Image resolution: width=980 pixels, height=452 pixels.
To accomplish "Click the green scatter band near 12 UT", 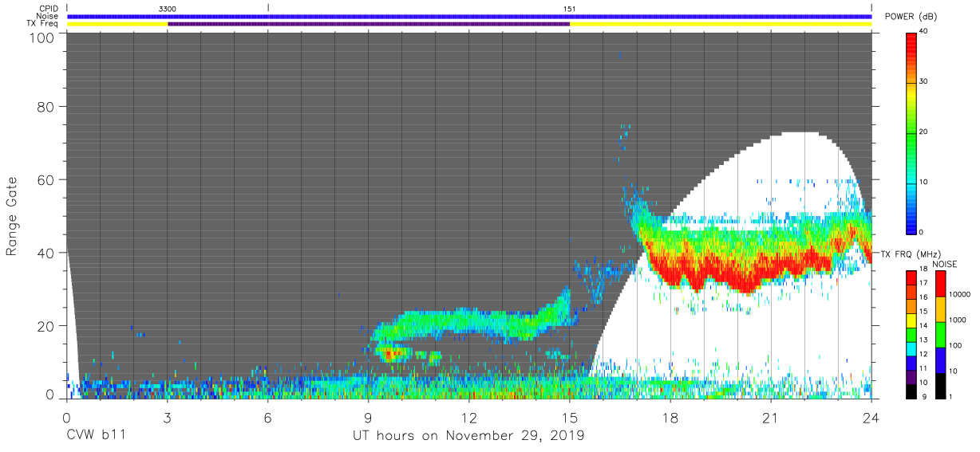I will 471,323.
